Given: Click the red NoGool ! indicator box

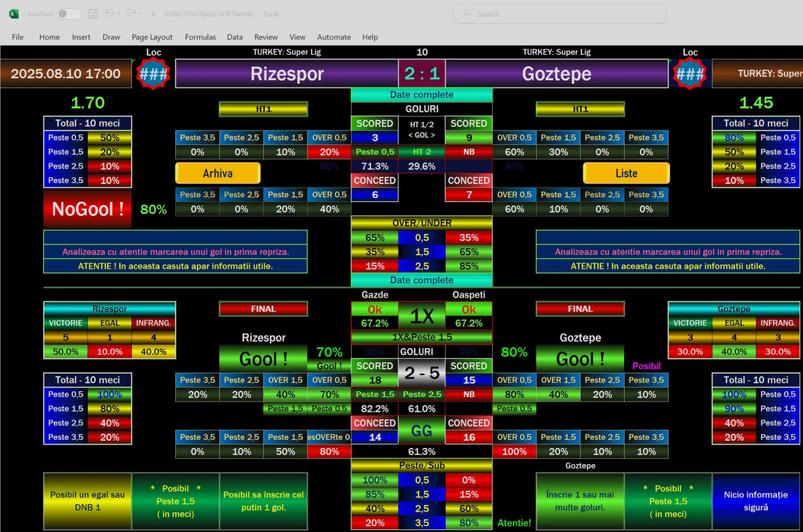Looking at the screenshot, I should pos(88,209).
